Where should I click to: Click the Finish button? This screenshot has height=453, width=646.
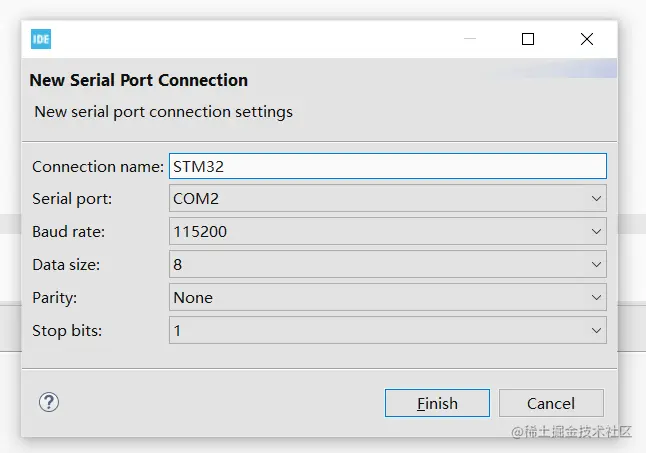click(437, 403)
